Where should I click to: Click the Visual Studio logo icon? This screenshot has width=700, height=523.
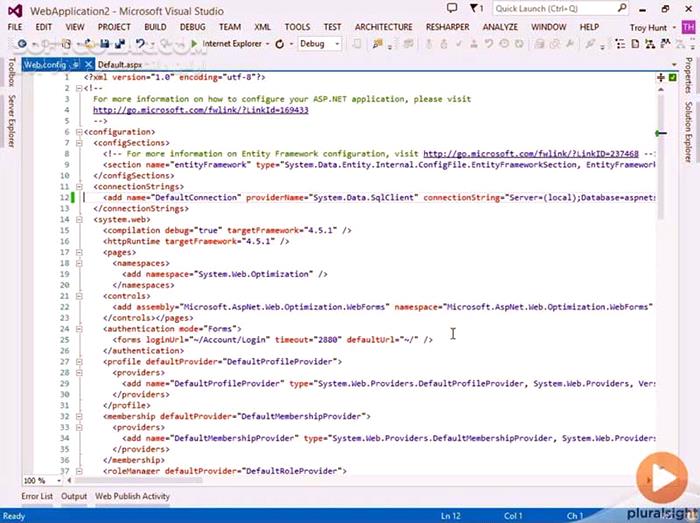pos(15,10)
